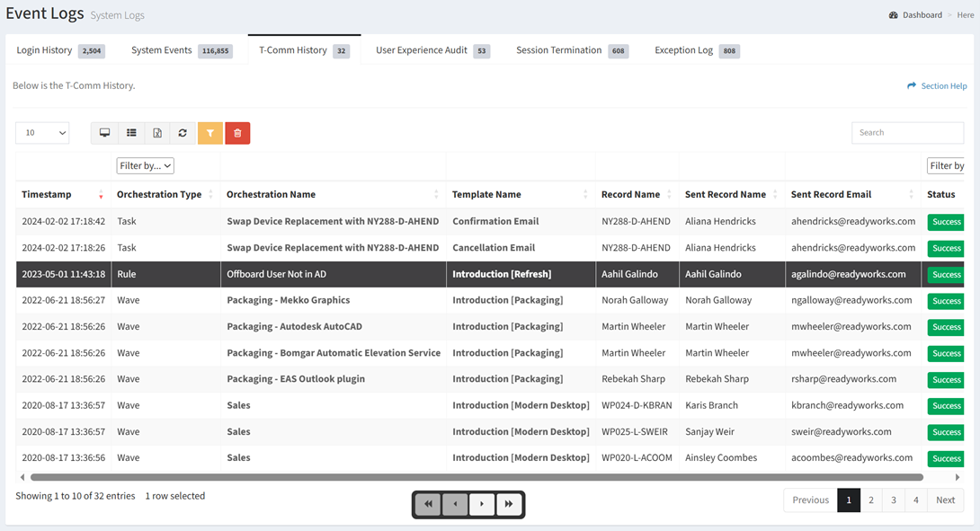The height and width of the screenshot is (531, 980).
Task: Export the table with the Excel file icon
Action: point(156,133)
